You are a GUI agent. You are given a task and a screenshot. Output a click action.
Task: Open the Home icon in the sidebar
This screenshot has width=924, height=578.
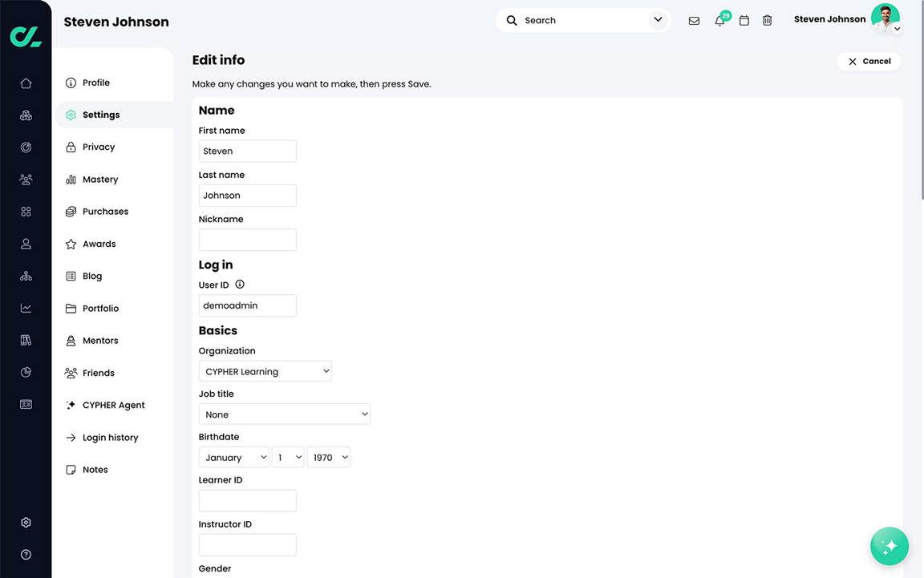pos(25,83)
